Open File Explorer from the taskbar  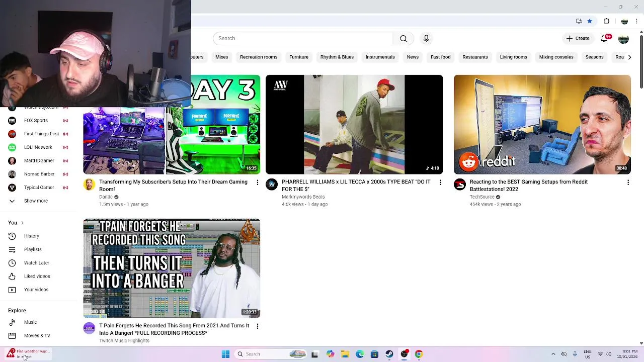point(345,354)
